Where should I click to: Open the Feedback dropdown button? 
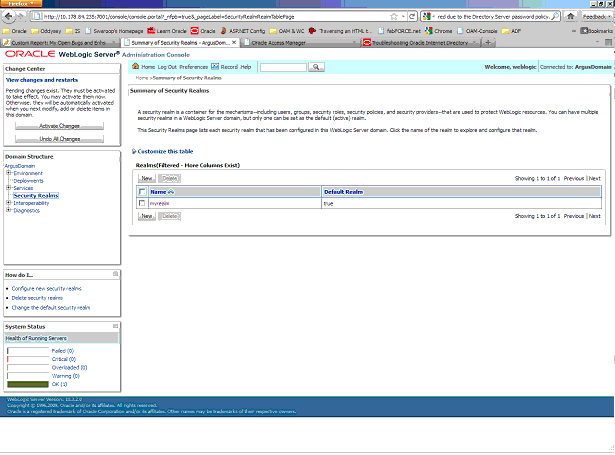point(597,16)
